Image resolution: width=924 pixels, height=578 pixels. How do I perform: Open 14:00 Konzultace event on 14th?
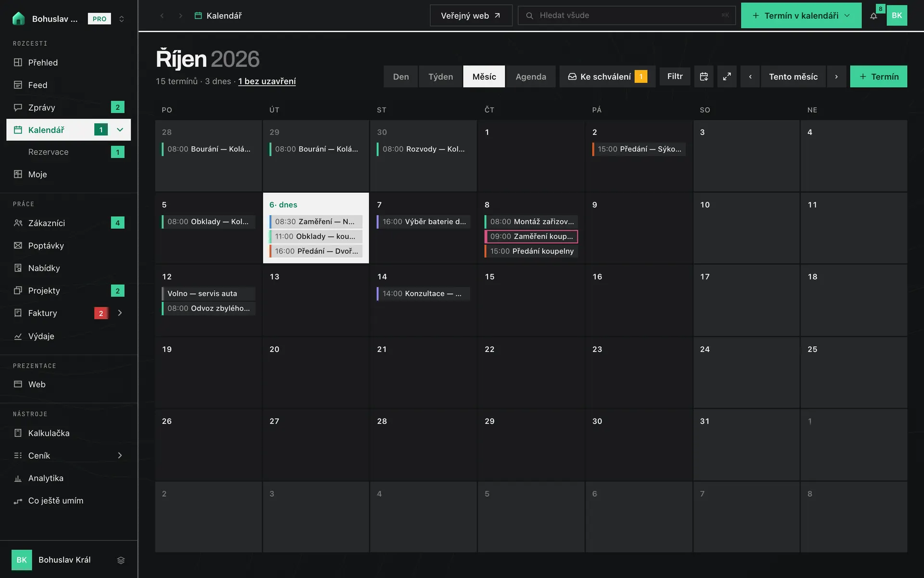pos(423,293)
